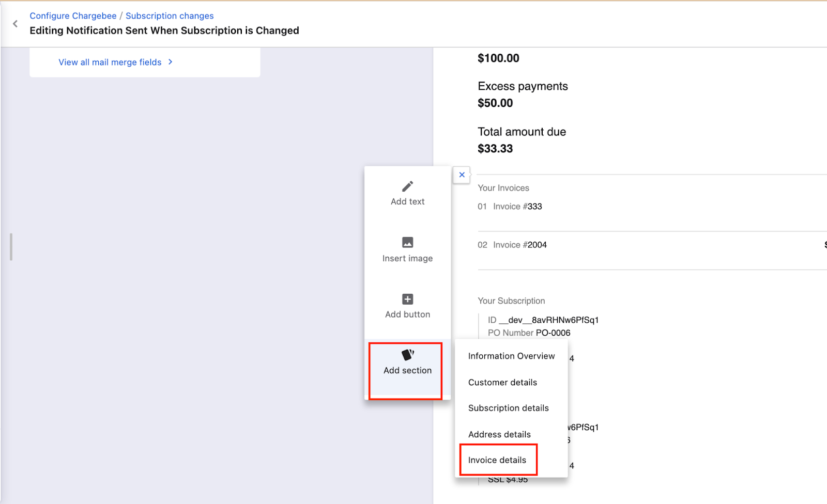Select the Invoice #2004 entry
Screen dimensions: 827x504
click(519, 245)
